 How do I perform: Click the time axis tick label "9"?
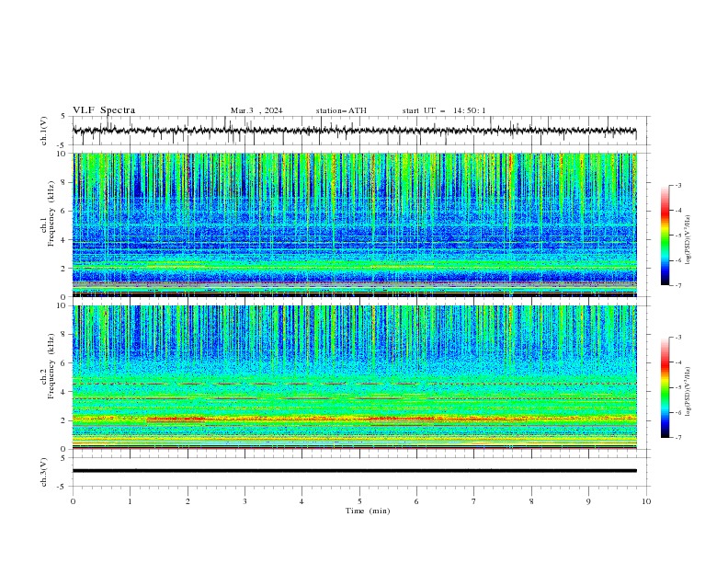(x=588, y=501)
